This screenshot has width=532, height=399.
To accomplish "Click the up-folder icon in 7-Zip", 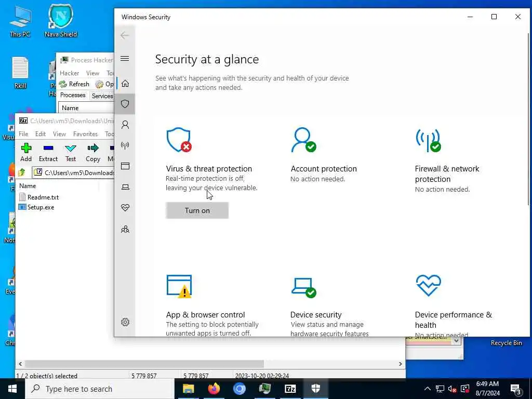I will coord(22,172).
